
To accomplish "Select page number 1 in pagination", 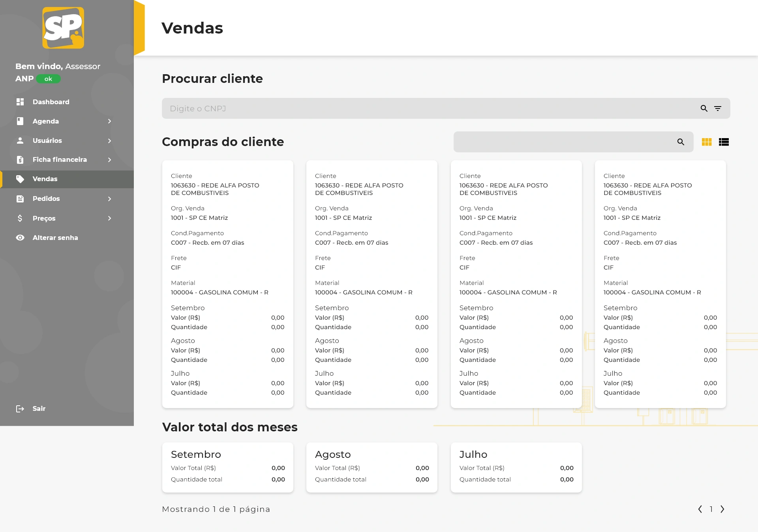I will 711,509.
